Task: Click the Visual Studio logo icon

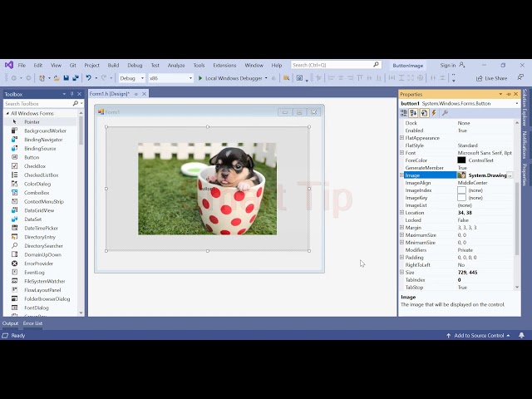Action: coord(9,65)
